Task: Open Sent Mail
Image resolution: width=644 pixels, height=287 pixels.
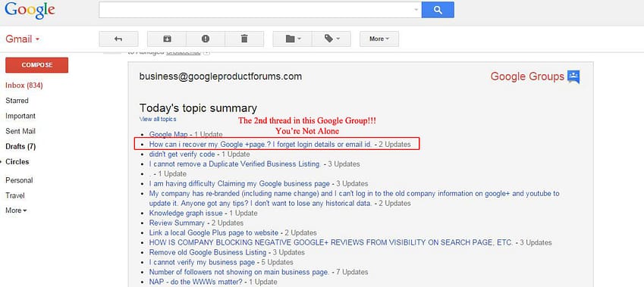Action: pos(20,131)
